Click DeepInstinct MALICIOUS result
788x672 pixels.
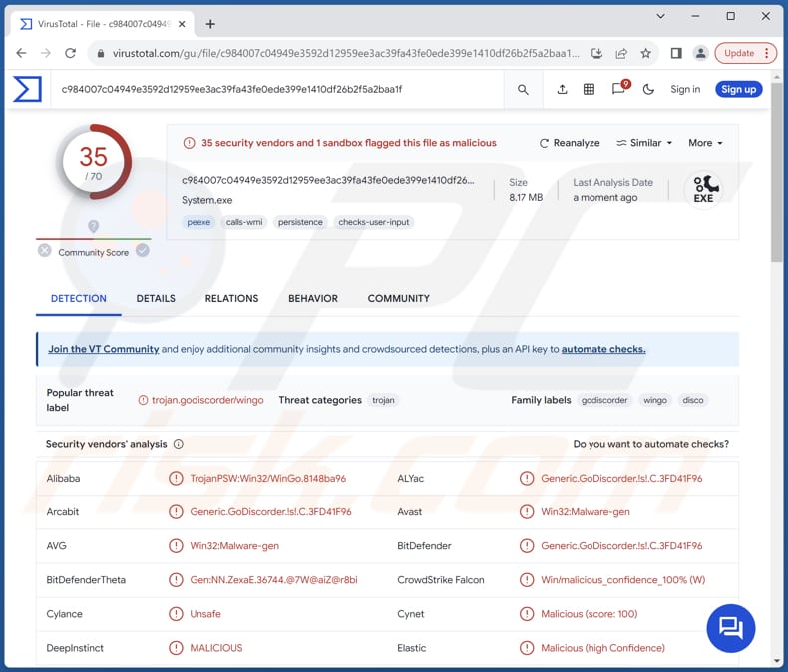point(216,648)
